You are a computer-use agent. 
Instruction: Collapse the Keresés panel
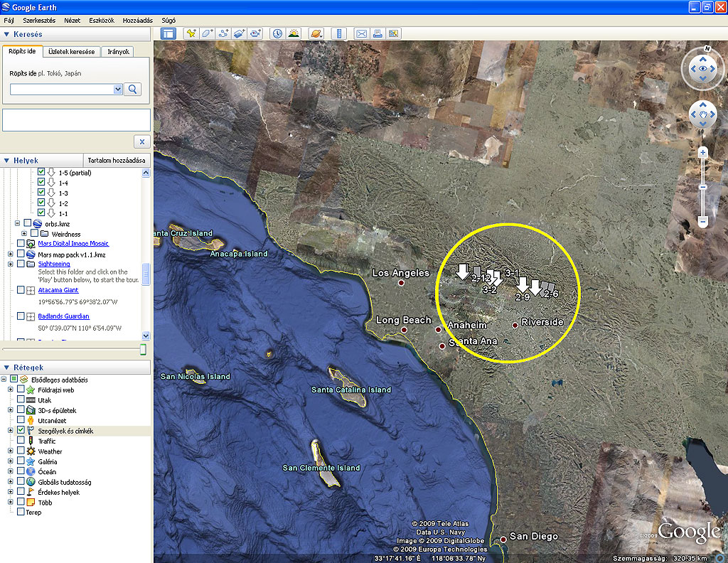tap(6, 34)
